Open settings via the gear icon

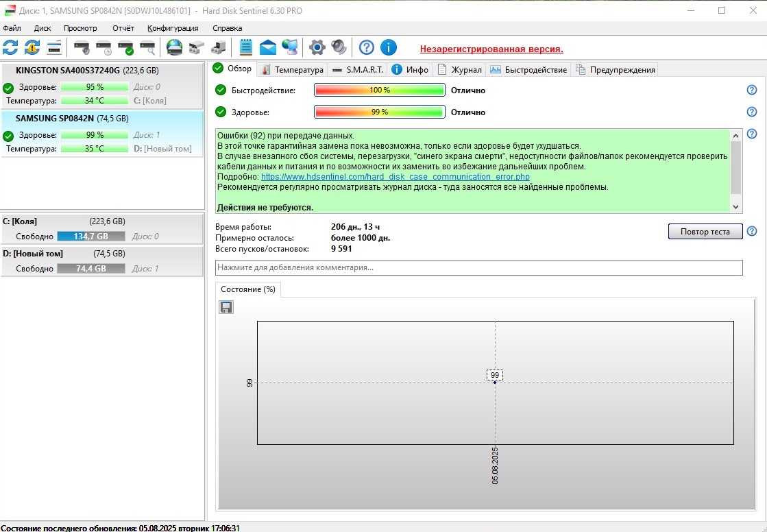317,47
